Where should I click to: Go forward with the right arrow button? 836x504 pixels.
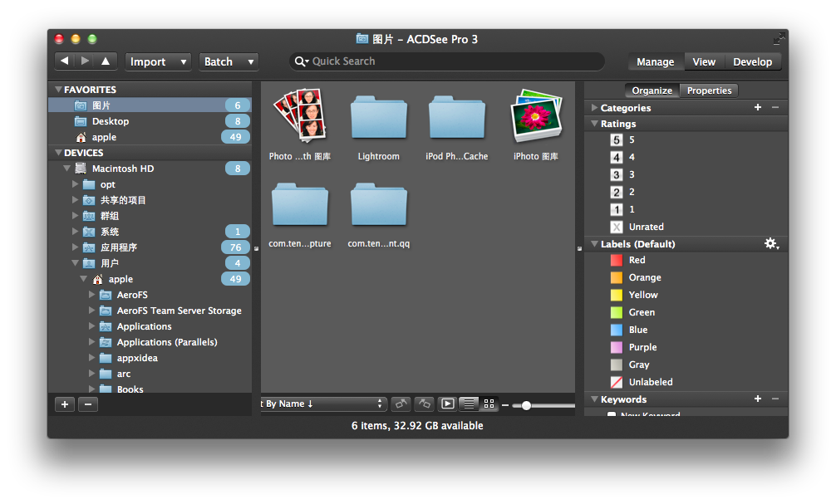coord(85,61)
